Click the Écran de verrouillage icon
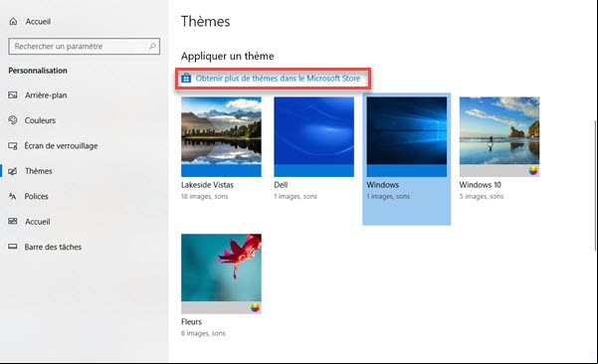This screenshot has height=364, width=598. click(13, 145)
